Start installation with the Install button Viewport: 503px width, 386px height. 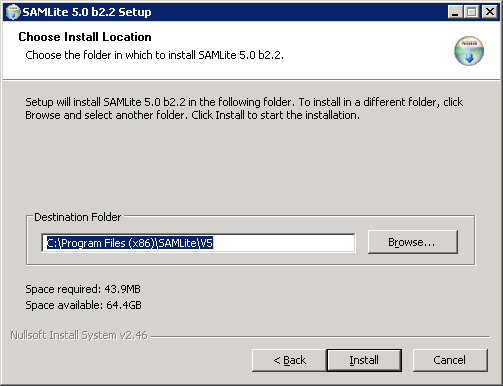point(364,360)
